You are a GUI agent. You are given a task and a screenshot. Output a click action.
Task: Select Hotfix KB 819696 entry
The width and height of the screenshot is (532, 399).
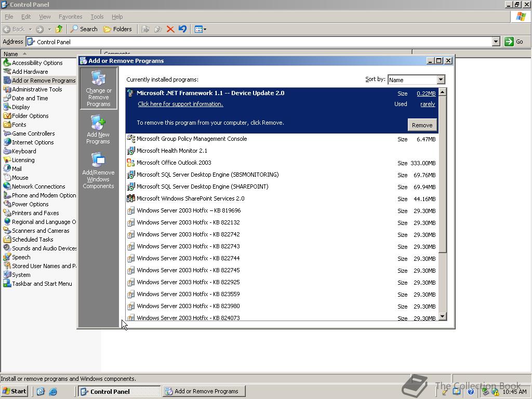click(281, 211)
